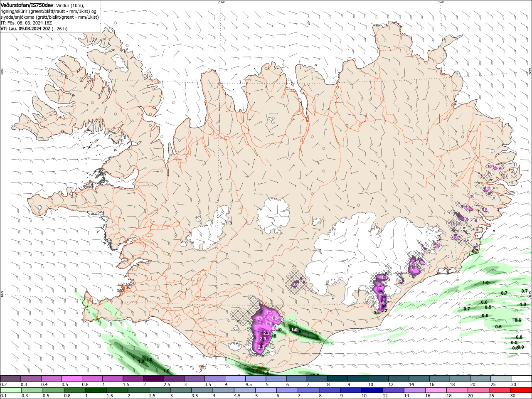Viewport: 532px width, 399px height.
Task: Pick the rain-scale swatch starting at 1.5
Action: 117,390
